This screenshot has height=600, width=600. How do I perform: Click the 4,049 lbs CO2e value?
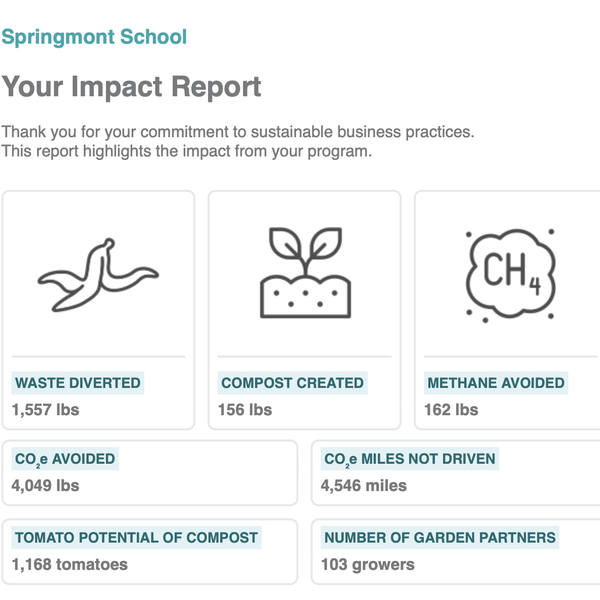click(45, 486)
